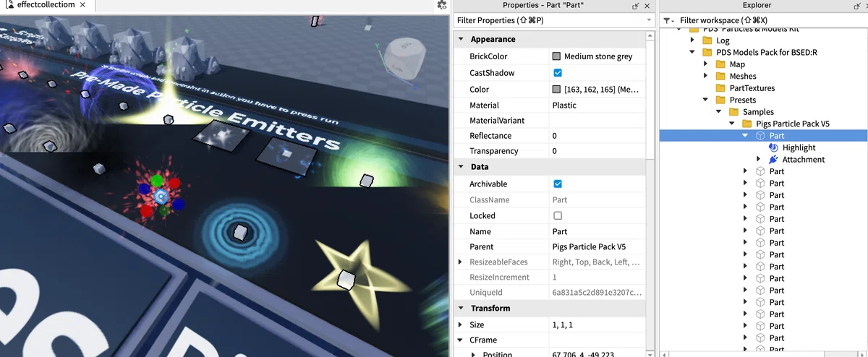Expand the Log folder arrow
The height and width of the screenshot is (357, 868).
point(693,40)
